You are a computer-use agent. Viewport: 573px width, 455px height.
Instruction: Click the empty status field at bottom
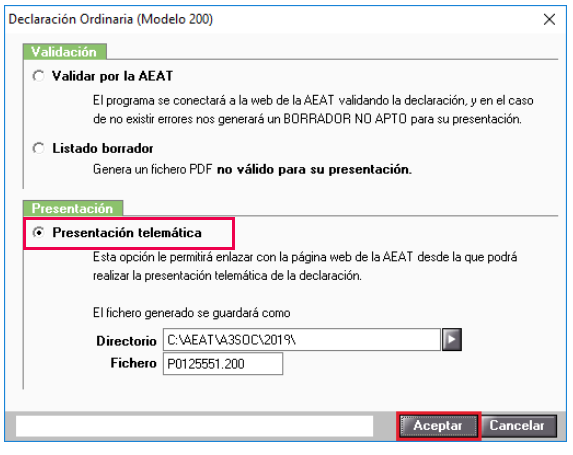point(194,426)
